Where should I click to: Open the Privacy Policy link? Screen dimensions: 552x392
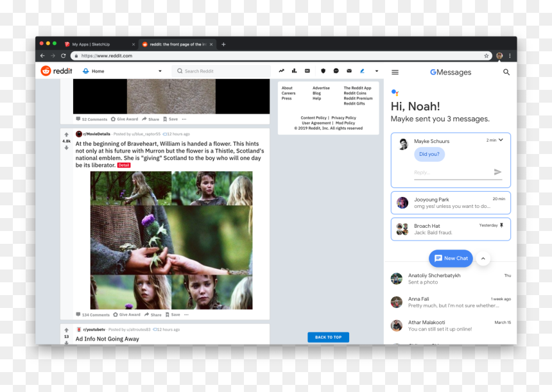343,118
